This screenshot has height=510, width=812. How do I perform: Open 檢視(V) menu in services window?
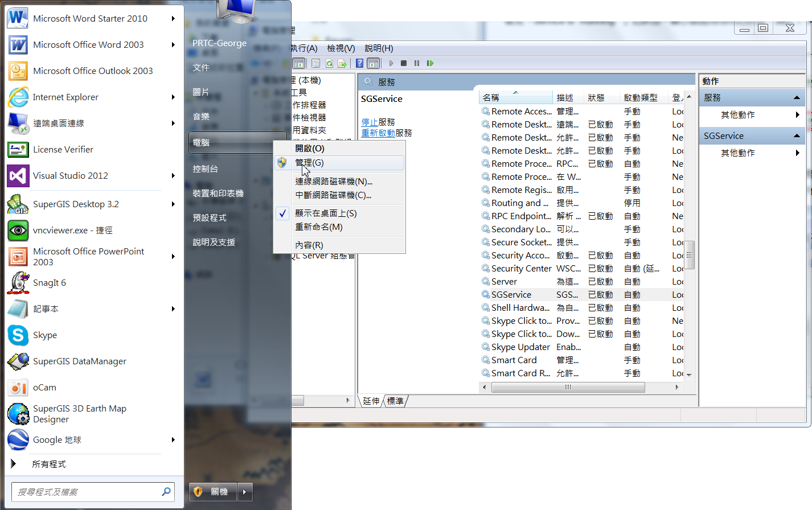pos(341,48)
